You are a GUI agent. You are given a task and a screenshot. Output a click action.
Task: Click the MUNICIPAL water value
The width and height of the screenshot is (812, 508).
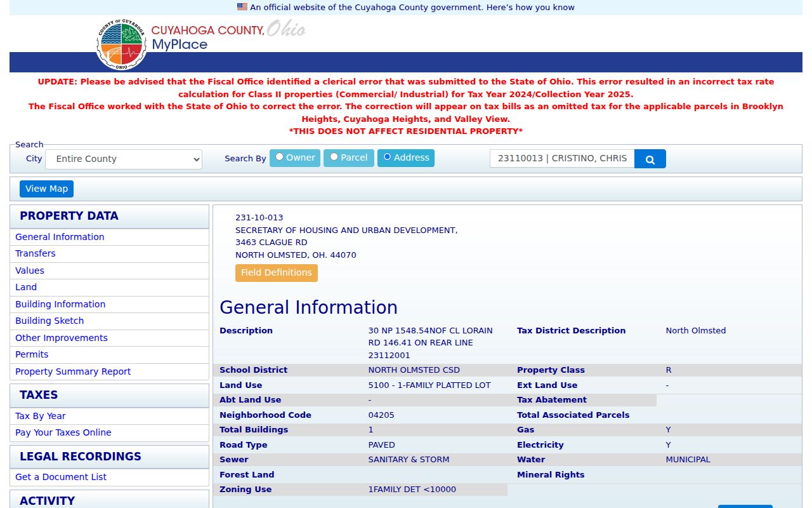pos(688,460)
